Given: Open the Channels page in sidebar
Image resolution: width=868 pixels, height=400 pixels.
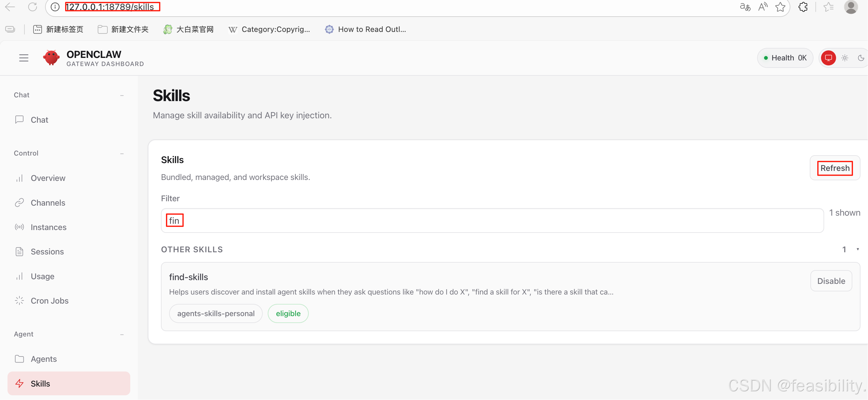Looking at the screenshot, I should pyautogui.click(x=48, y=203).
